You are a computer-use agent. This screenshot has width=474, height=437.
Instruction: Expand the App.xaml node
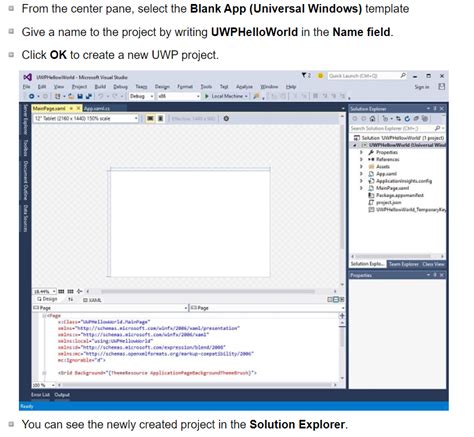[x=361, y=174]
